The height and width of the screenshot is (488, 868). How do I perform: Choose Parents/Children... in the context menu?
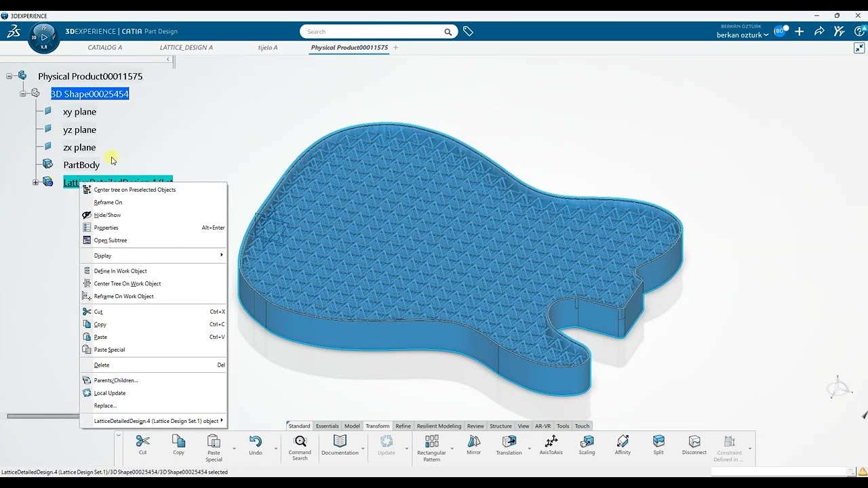pyautogui.click(x=153, y=380)
